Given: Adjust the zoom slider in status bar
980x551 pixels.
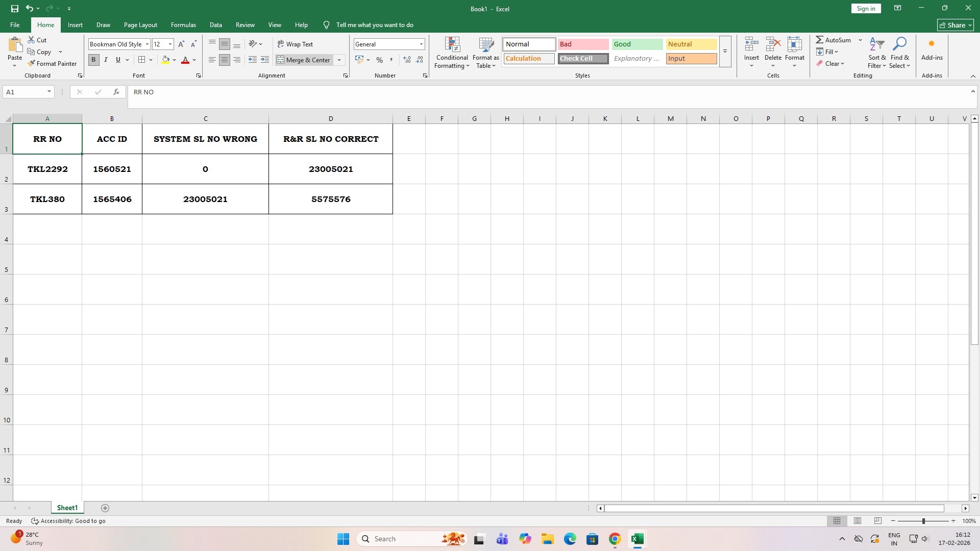Looking at the screenshot, I should tap(923, 521).
